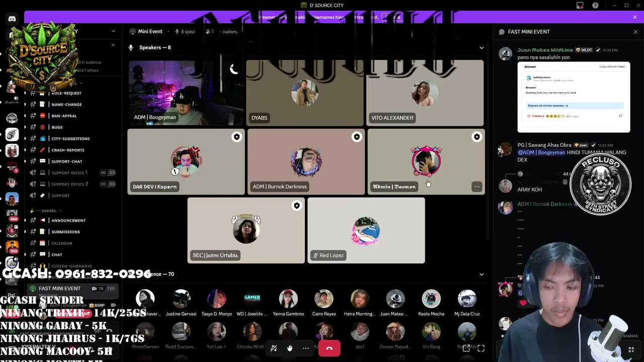The width and height of the screenshot is (644, 362).
Task: Click moderator badge on Jaime Urtubia tile
Action: [x=297, y=206]
